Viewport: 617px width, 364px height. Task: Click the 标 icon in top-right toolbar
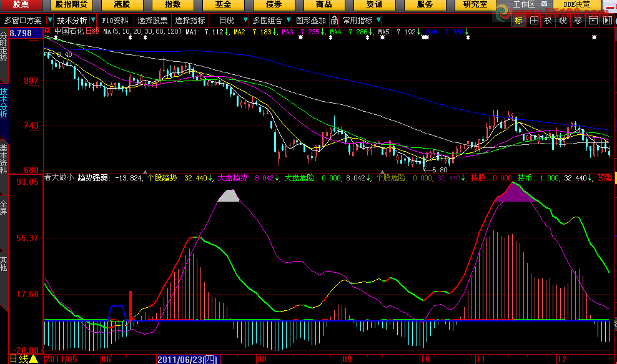tap(518, 20)
